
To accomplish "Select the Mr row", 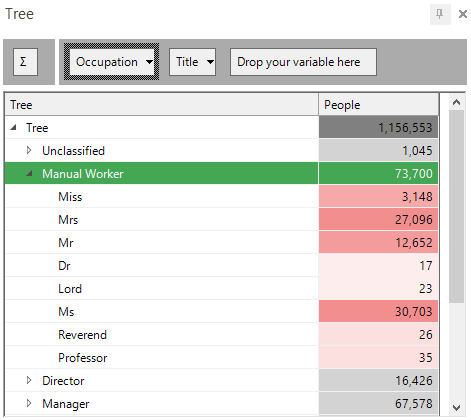I will coord(222,243).
